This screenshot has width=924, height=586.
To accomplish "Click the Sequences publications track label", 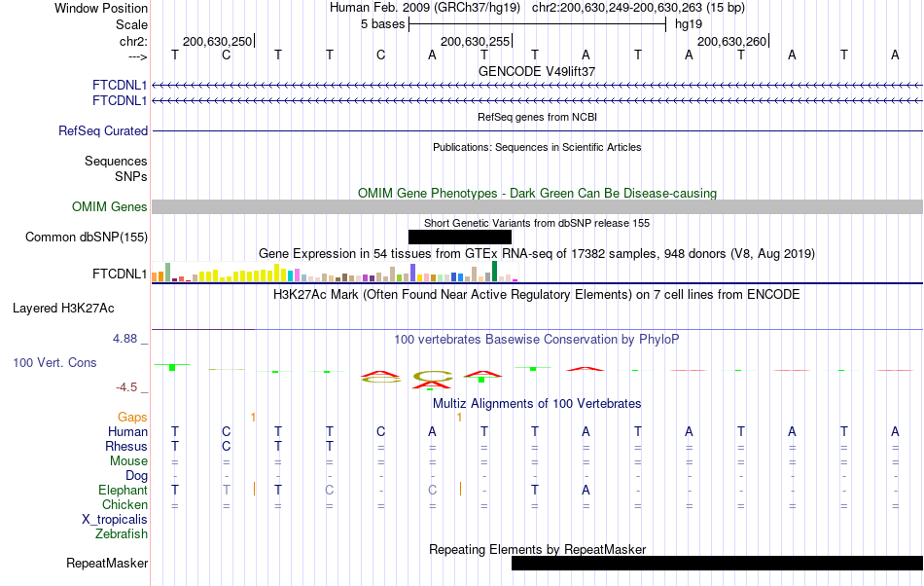I will coord(116,161).
